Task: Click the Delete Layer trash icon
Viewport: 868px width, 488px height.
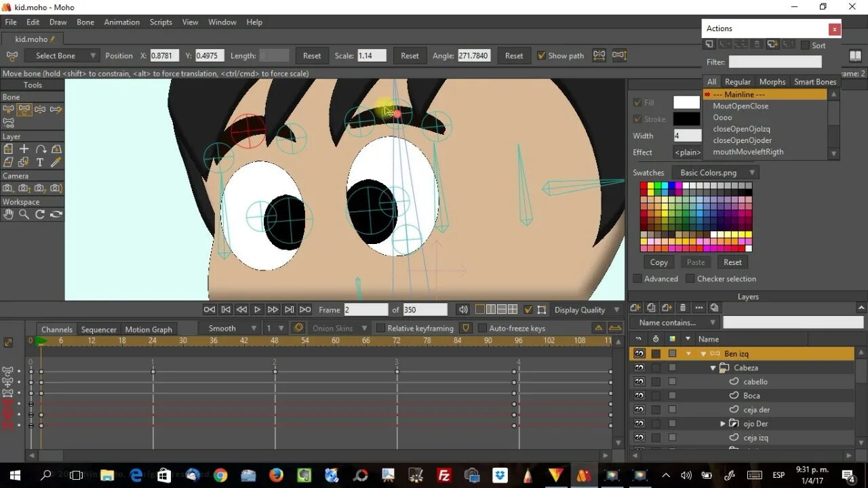Action: 683,308
